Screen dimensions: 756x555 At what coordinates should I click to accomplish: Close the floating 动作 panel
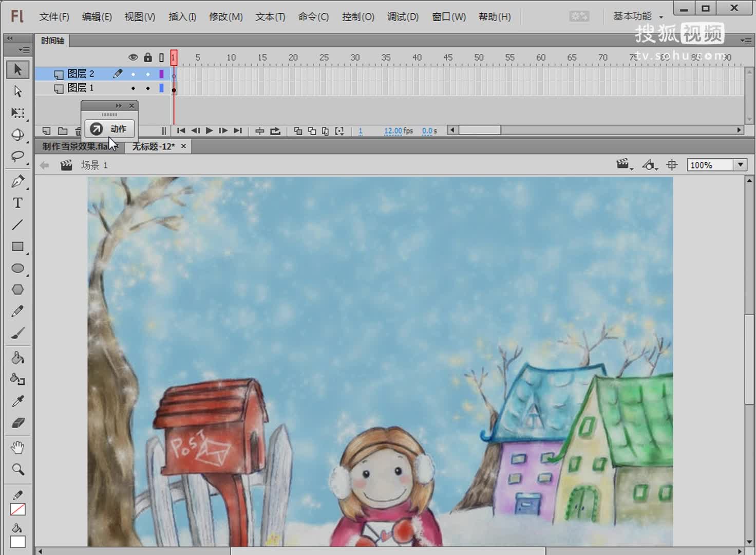point(131,105)
